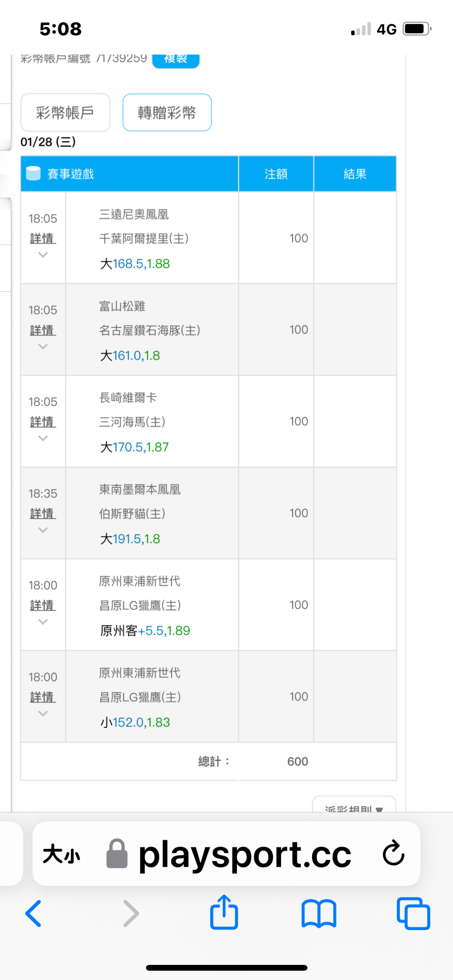Open 詳情 link for 長崎維爾卡 game
This screenshot has width=453, height=980.
43,422
